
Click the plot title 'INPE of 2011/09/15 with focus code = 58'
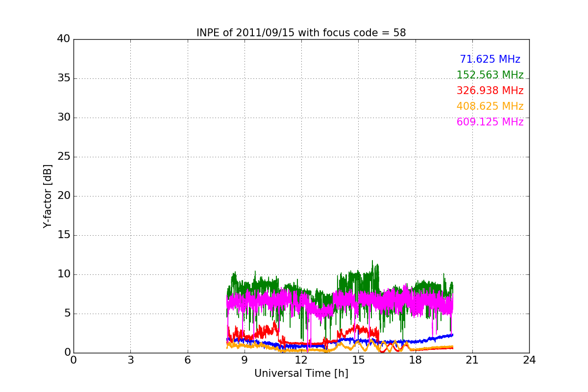click(x=301, y=33)
